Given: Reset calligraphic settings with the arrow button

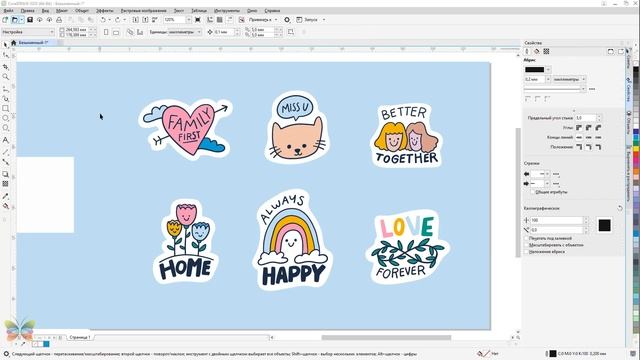Looking at the screenshot, I should coord(620,208).
